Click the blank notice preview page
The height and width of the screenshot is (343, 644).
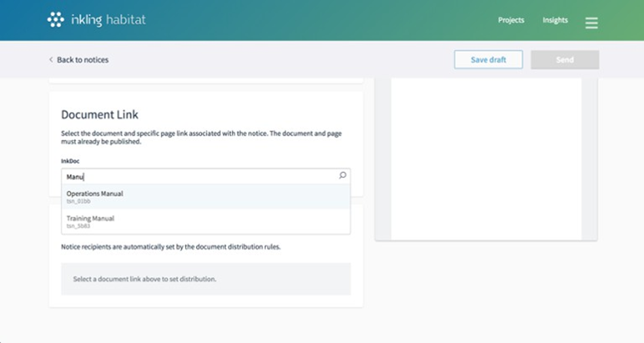486,157
